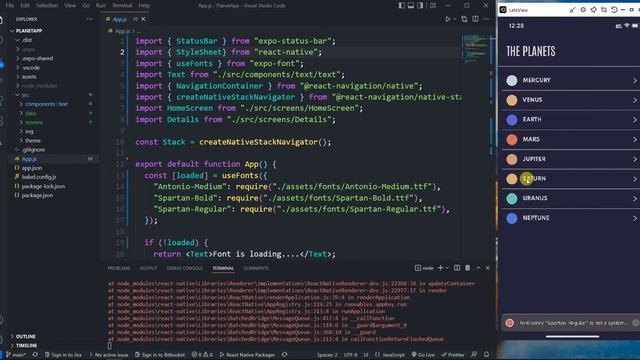Click Go Live in status bar

coord(423,355)
